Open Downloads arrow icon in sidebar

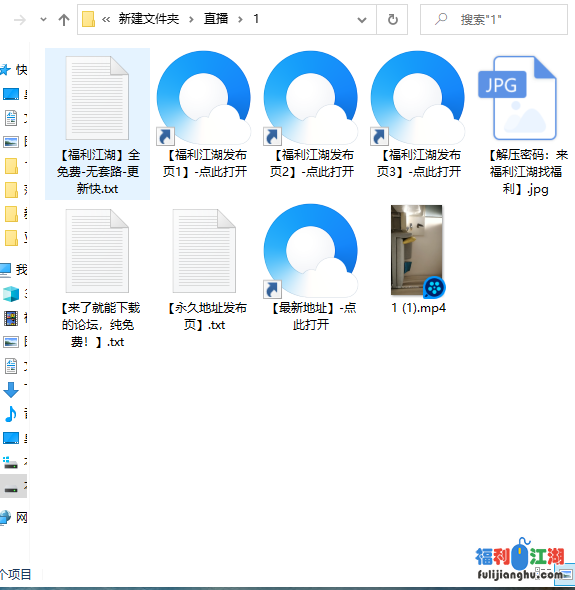tap(11, 390)
